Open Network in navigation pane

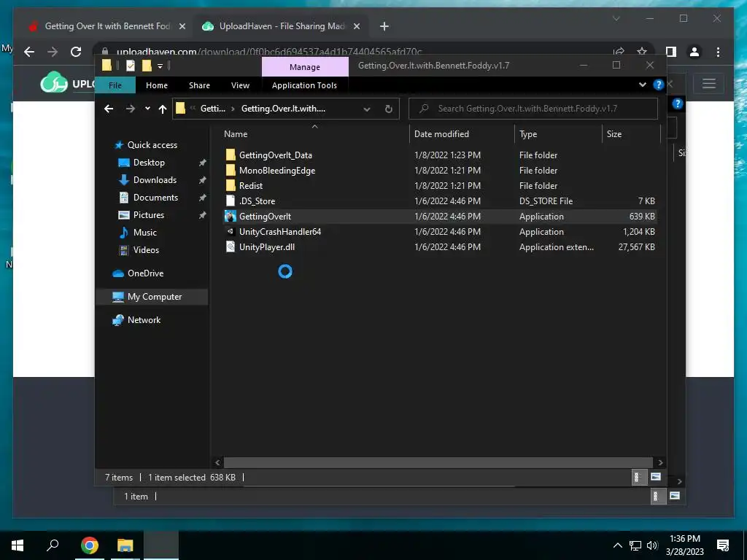click(x=144, y=320)
